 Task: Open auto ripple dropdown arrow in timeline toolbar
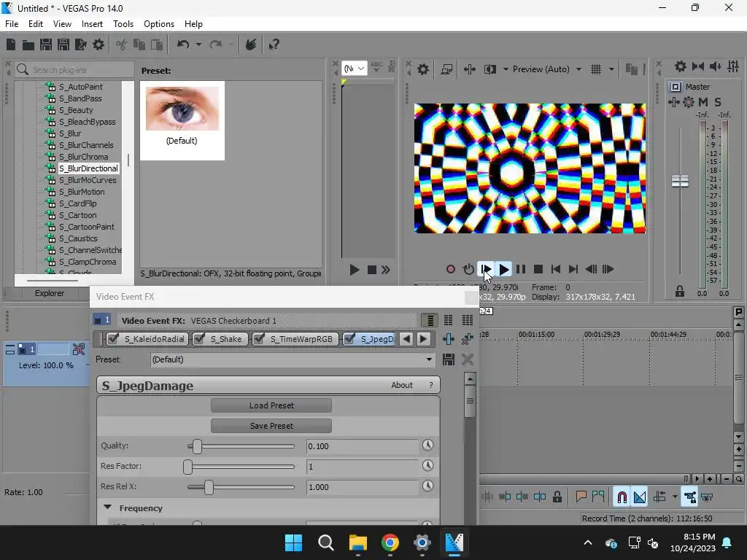(x=675, y=497)
